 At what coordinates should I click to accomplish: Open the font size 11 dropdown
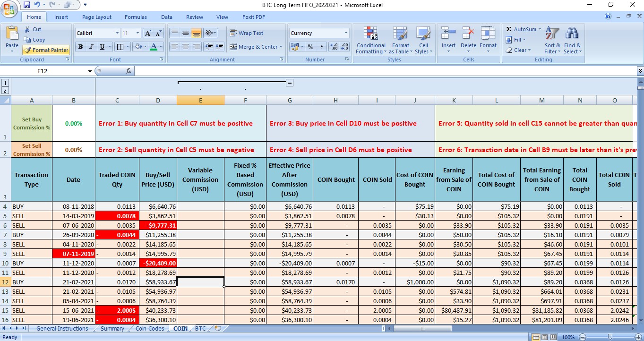pyautogui.click(x=138, y=33)
